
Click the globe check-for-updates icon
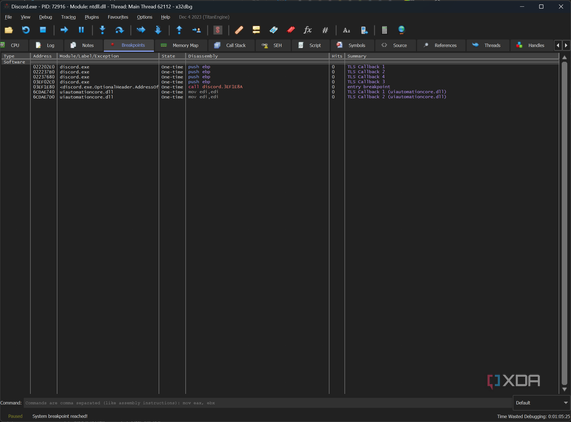[401, 30]
